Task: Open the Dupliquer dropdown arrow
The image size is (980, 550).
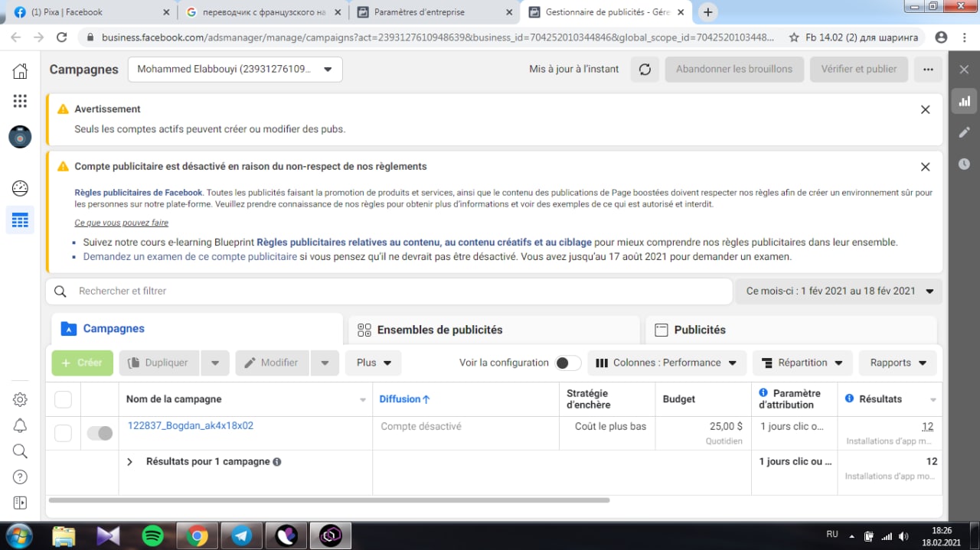Action: (215, 363)
